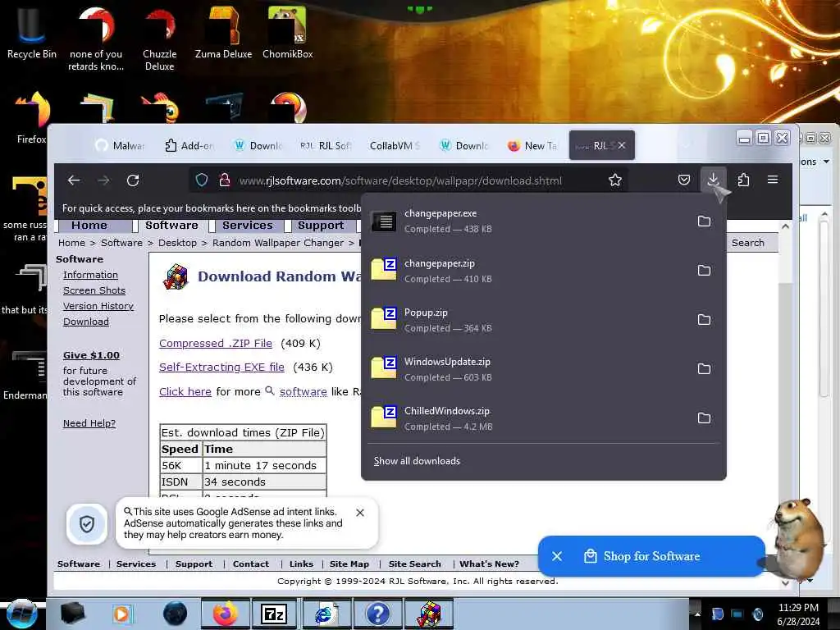Click Show all downloads
Screen dimensions: 840x630
[417, 461]
